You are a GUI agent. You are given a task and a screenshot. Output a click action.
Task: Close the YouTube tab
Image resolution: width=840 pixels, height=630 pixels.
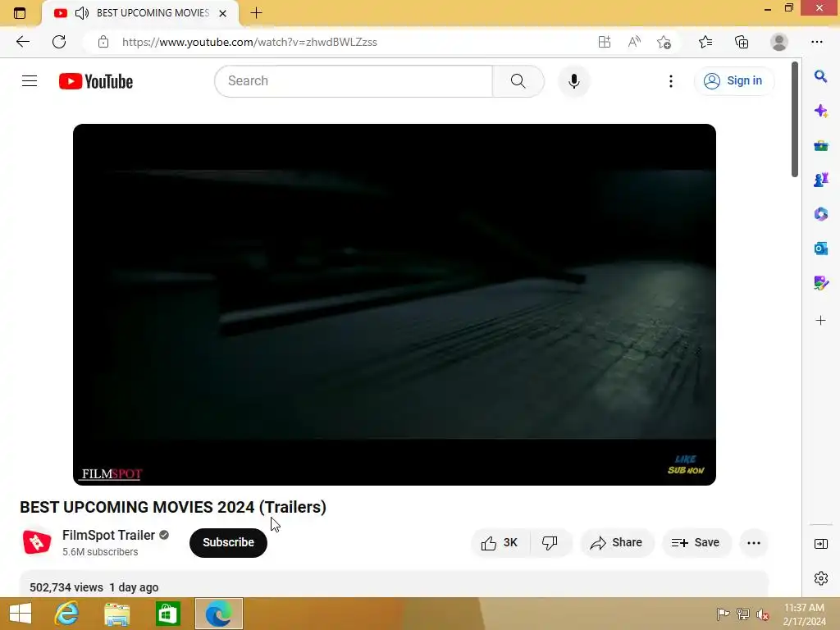click(223, 13)
